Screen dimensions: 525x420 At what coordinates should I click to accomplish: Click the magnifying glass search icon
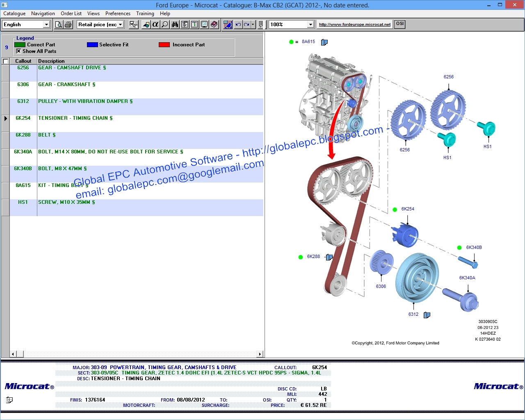(165, 25)
